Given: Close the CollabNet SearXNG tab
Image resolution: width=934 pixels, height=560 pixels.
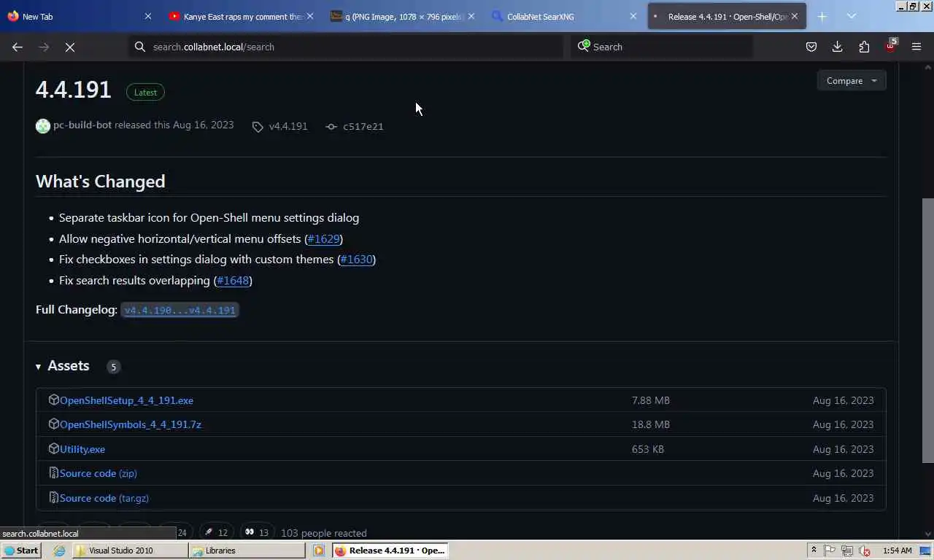Looking at the screenshot, I should pyautogui.click(x=633, y=16).
